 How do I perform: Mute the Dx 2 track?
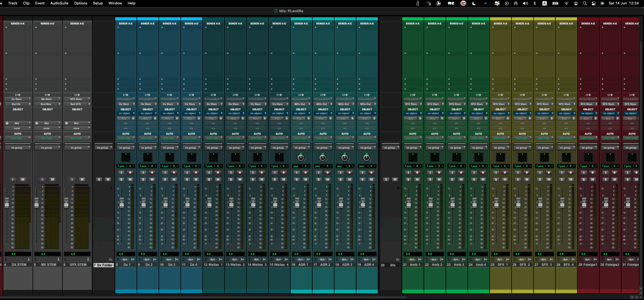pyautogui.click(x=152, y=179)
